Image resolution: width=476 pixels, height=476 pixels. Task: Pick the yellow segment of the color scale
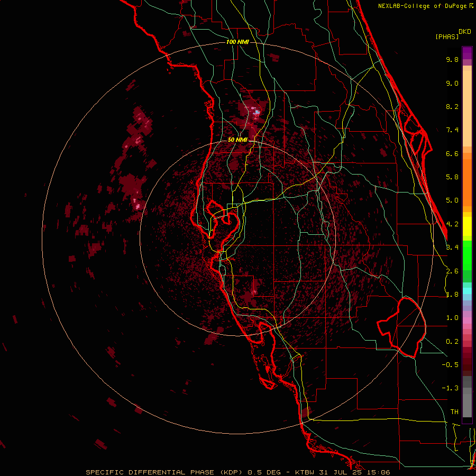click(x=467, y=226)
